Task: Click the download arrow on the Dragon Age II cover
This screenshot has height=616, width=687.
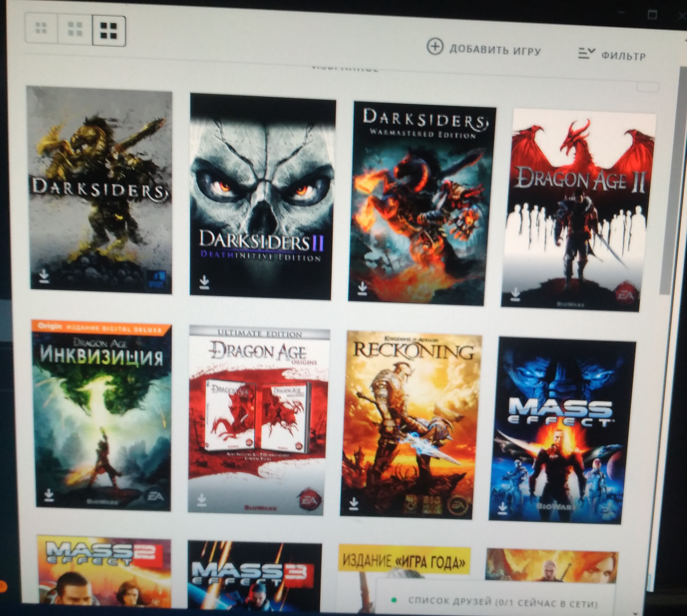Action: click(515, 294)
